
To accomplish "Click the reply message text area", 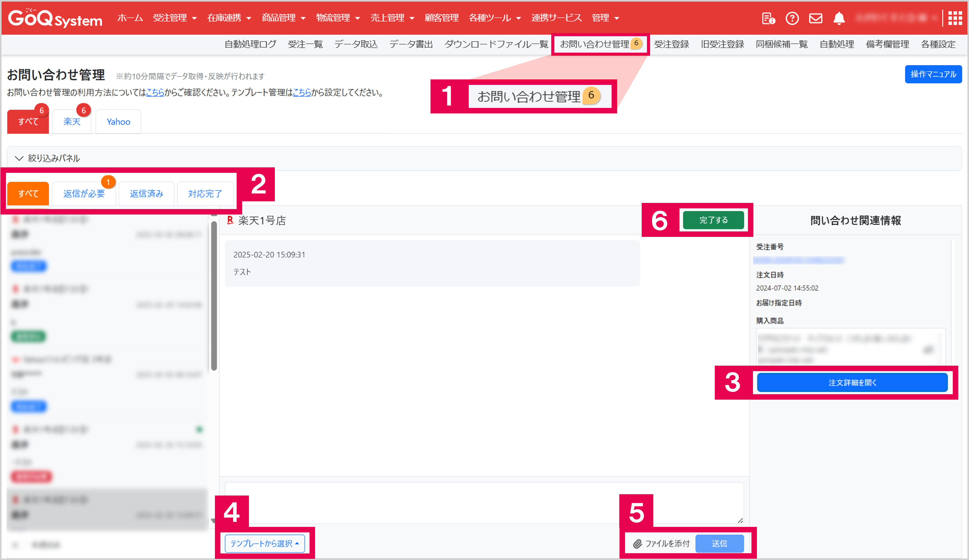I will coord(484,503).
